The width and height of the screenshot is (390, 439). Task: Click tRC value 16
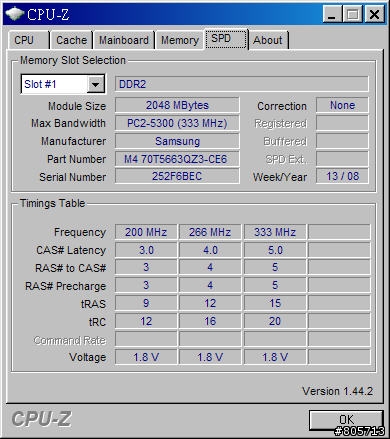(210, 321)
